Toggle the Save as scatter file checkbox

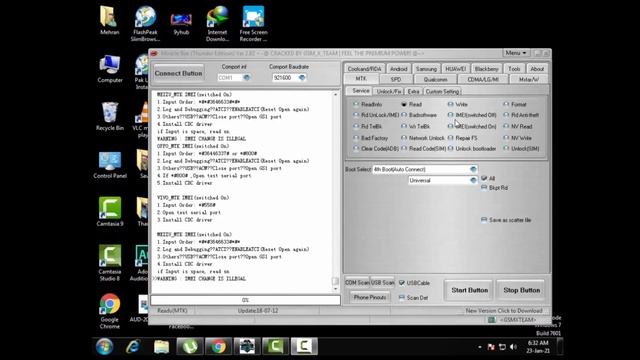(x=484, y=220)
